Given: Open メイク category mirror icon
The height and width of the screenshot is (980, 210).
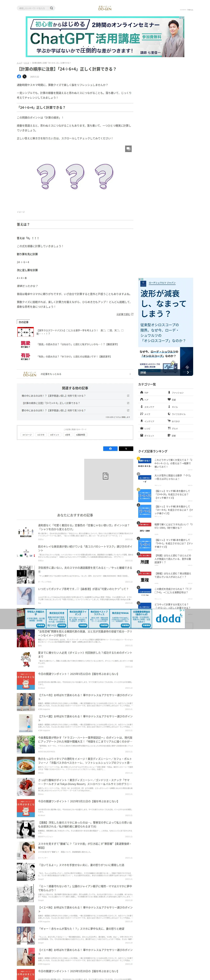Looking at the screenshot, I should (x=142, y=414).
